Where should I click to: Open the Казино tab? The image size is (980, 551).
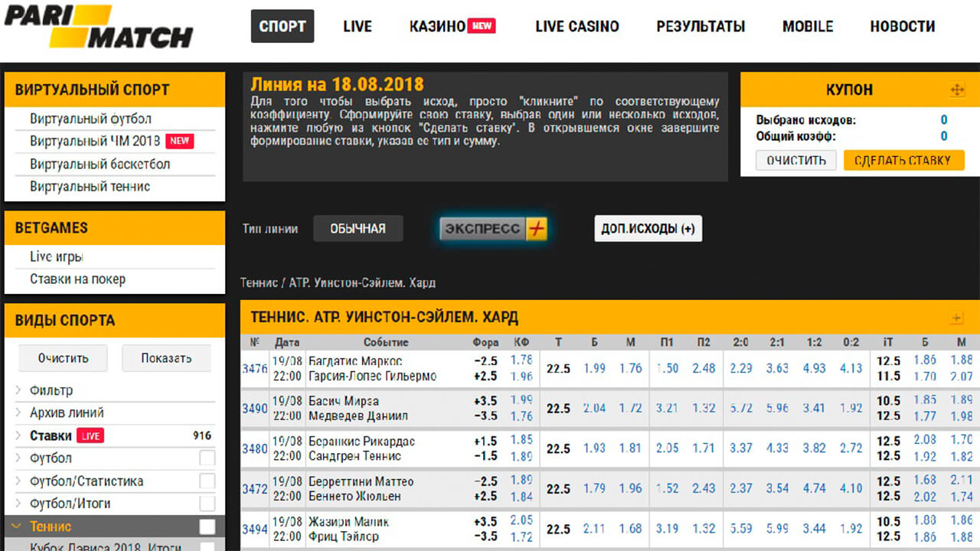click(437, 26)
